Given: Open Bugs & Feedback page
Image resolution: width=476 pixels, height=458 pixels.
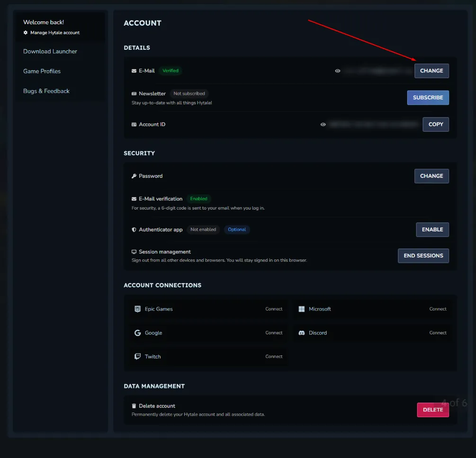Looking at the screenshot, I should [46, 91].
